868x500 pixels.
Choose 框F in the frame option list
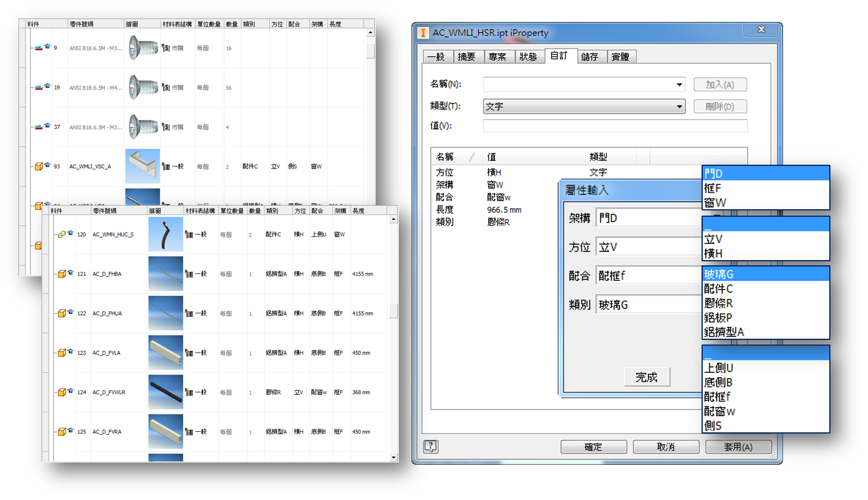point(713,188)
